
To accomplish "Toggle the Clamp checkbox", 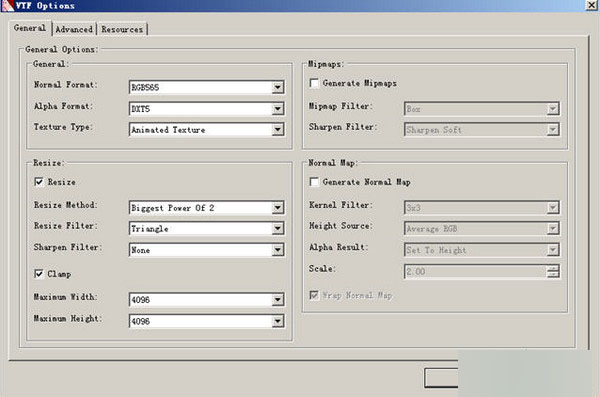I will tap(39, 274).
